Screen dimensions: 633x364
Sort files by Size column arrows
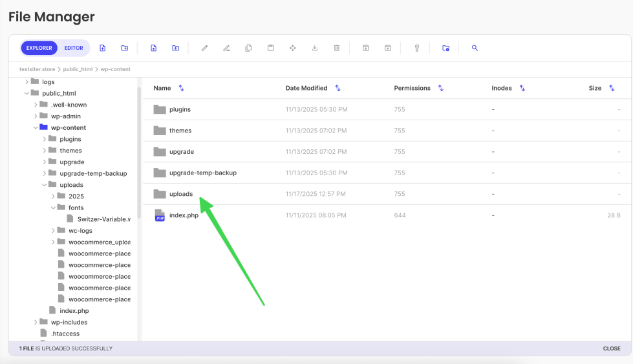(612, 88)
